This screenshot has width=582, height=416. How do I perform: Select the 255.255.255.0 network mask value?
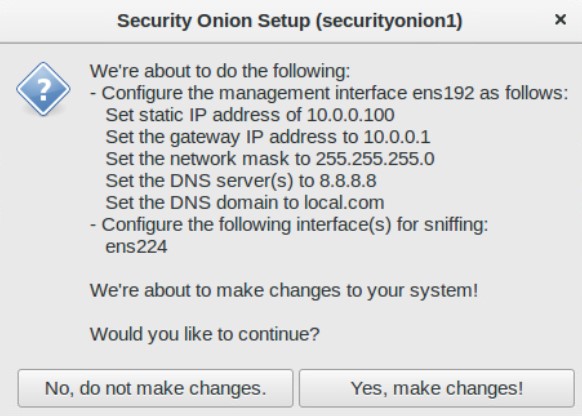click(x=375, y=158)
